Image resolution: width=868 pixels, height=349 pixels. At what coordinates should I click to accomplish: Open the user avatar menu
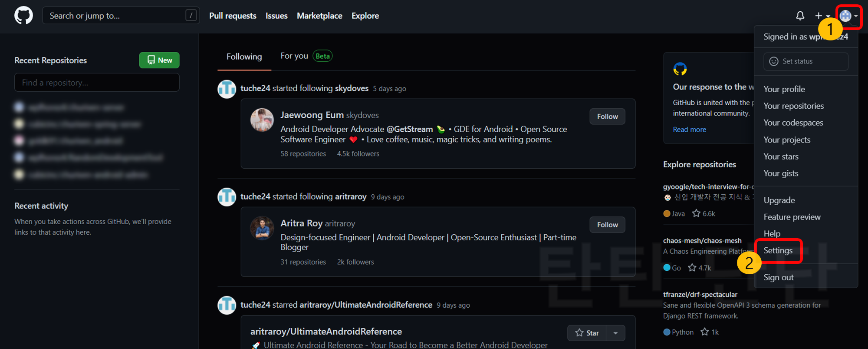pyautogui.click(x=848, y=16)
